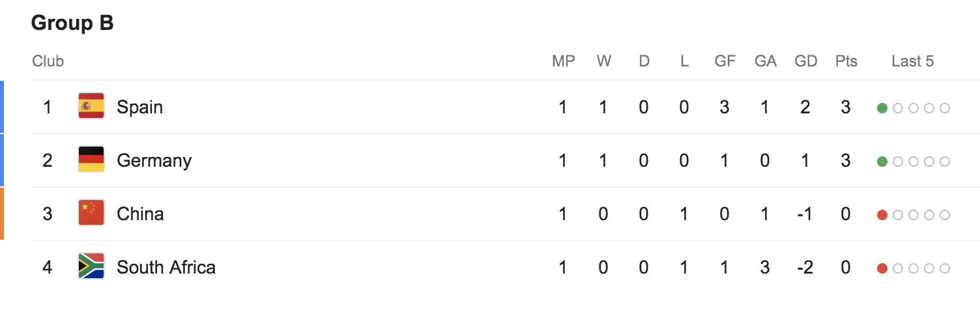This screenshot has height=314, width=980.
Task: Click the Spain flag icon
Action: click(91, 106)
